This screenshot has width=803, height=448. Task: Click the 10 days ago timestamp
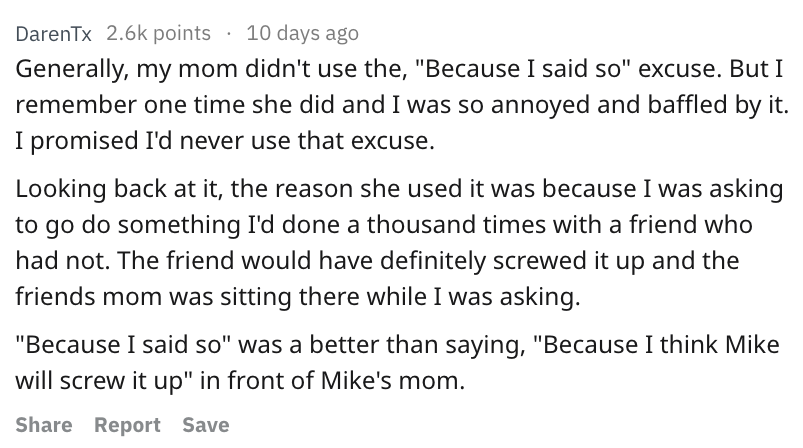point(302,33)
